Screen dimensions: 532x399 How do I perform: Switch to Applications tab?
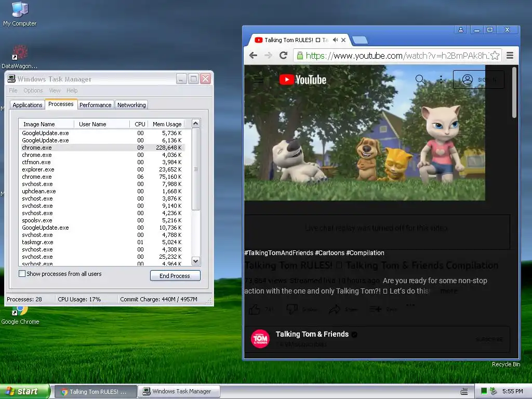(x=28, y=105)
